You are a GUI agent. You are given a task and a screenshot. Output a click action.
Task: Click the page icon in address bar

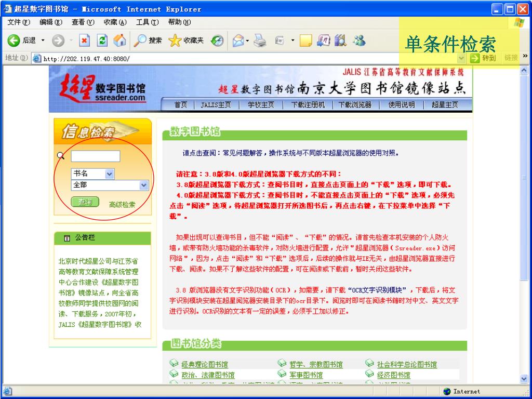(x=37, y=58)
